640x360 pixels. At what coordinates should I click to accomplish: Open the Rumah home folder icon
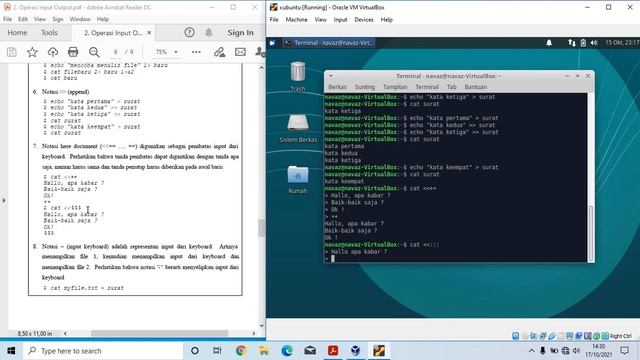click(x=298, y=179)
